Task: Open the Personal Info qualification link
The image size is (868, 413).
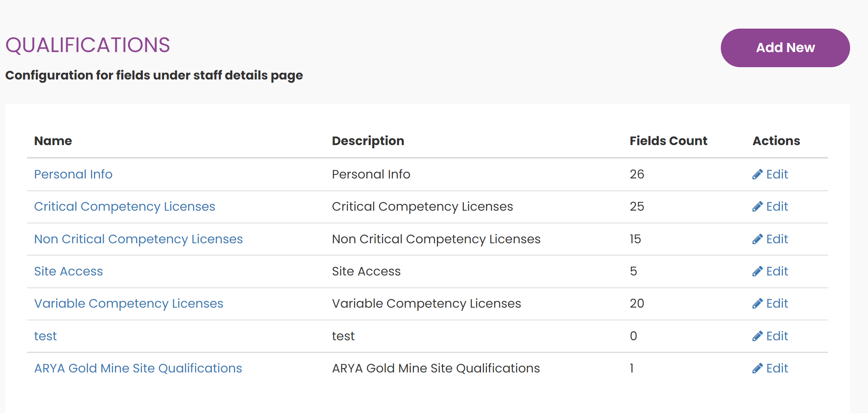Action: pyautogui.click(x=73, y=174)
